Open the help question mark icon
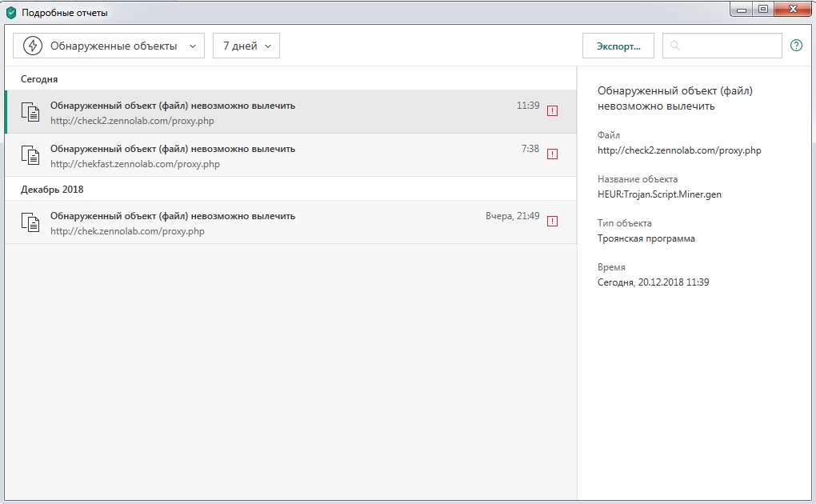The image size is (816, 504). [796, 46]
